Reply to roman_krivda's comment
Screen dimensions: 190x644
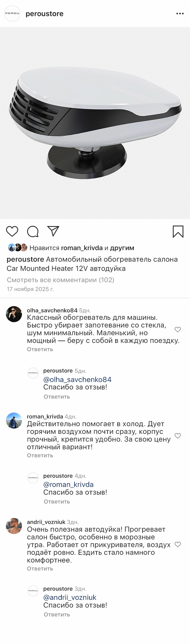pyautogui.click(x=40, y=455)
